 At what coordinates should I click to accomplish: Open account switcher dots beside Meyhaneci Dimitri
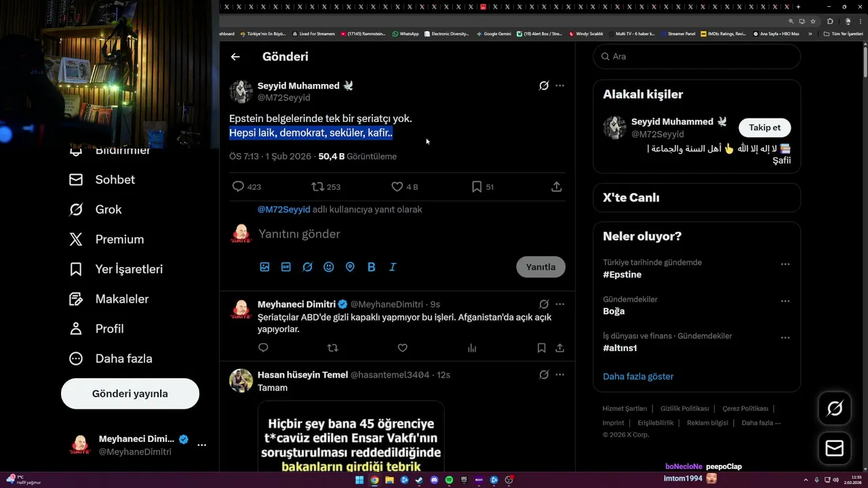point(201,445)
